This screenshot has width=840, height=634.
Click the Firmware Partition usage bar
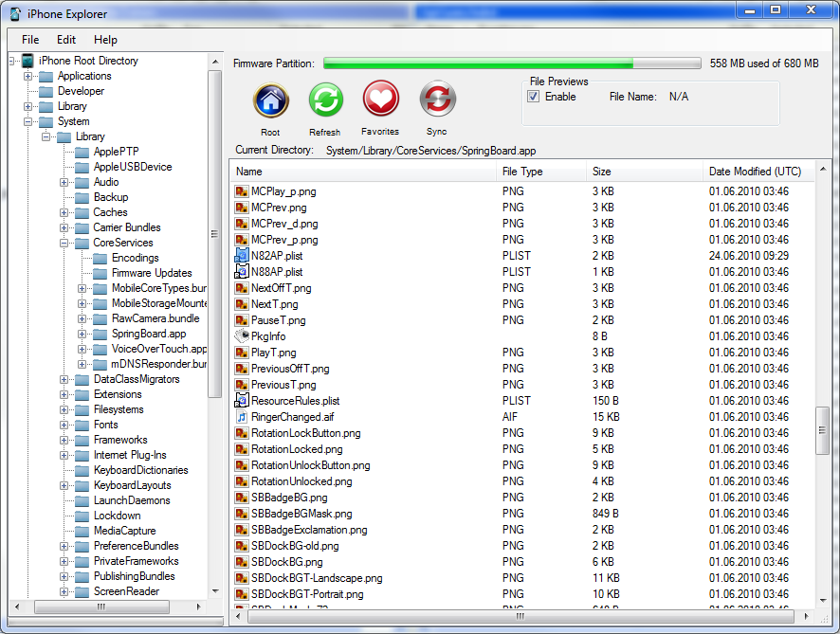click(512, 63)
